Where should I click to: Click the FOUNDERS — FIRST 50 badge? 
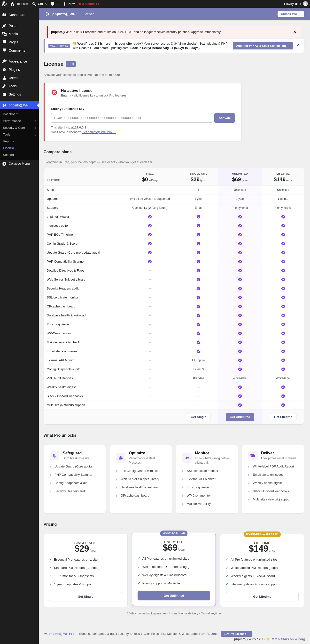[x=262, y=534]
